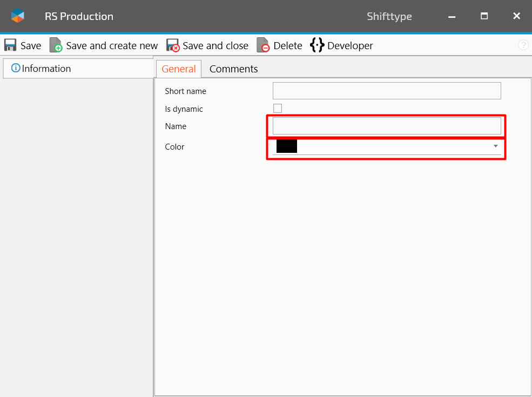Select the black color swatch
Screen dimensions: 532x397
pos(287,146)
